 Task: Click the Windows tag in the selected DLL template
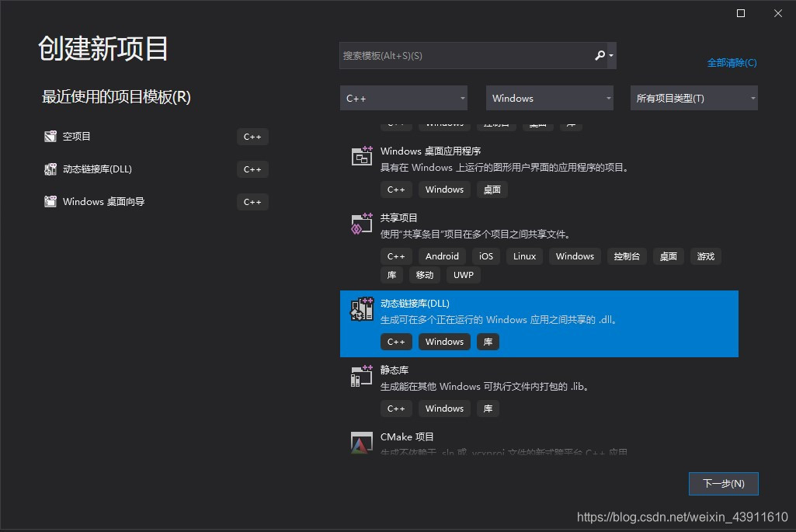444,342
